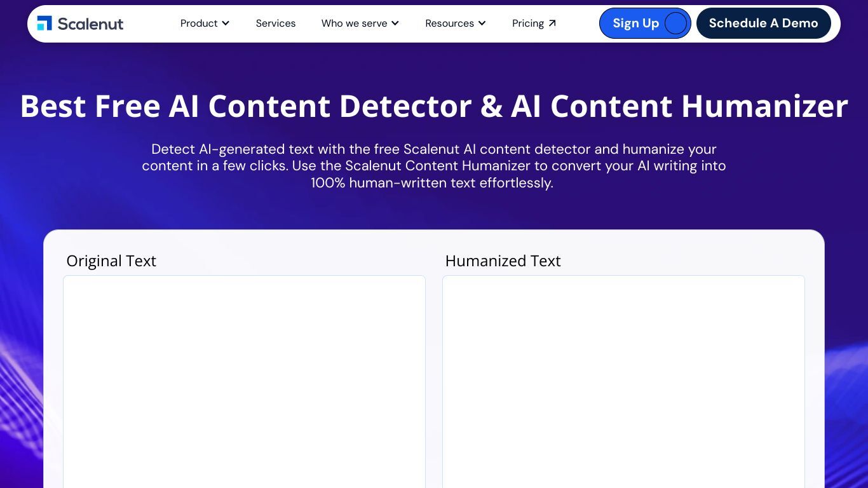Viewport: 868px width, 488px height.
Task: Click the circle icon inside Sign Up
Action: pyautogui.click(x=676, y=24)
